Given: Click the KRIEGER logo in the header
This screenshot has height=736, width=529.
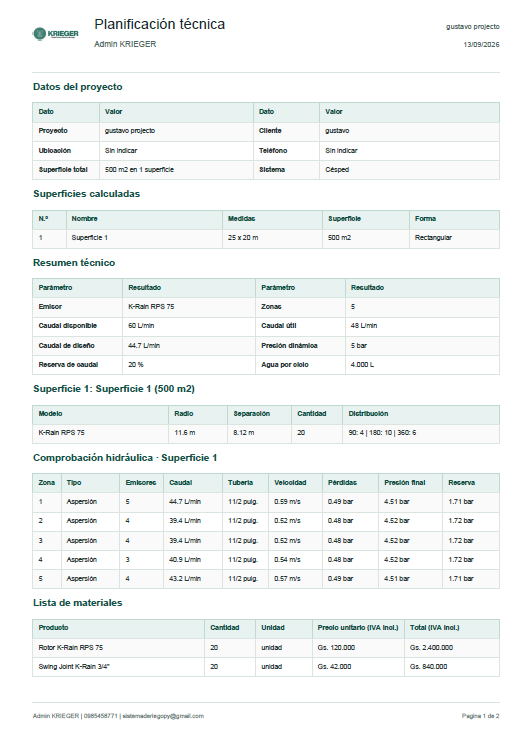Looking at the screenshot, I should pyautogui.click(x=55, y=34).
